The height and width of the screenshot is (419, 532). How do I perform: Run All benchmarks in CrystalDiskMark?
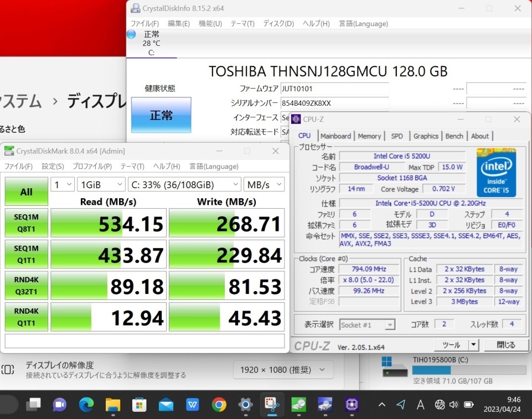pos(27,192)
